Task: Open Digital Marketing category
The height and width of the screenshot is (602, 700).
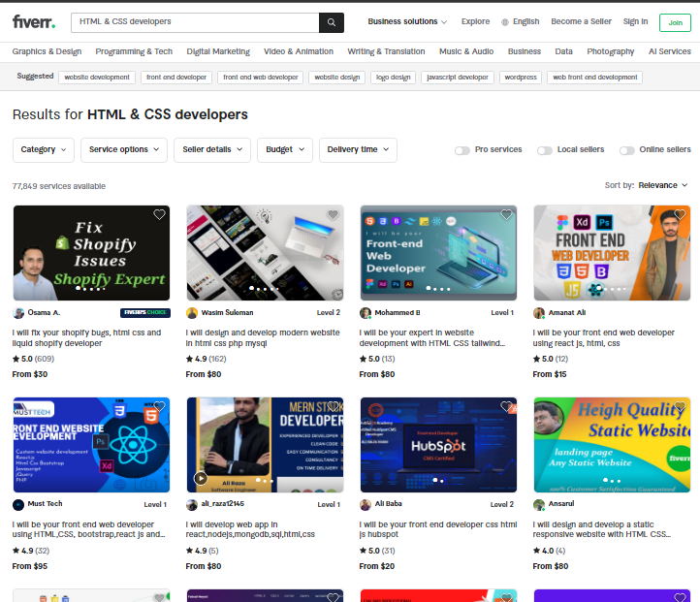Action: pyautogui.click(x=218, y=51)
